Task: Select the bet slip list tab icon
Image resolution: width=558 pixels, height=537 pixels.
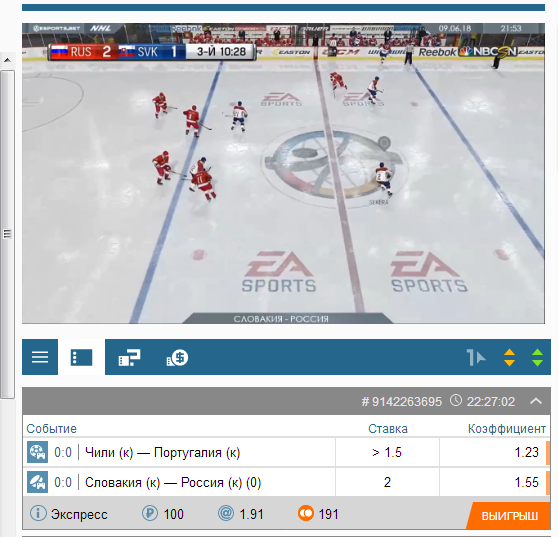Action: point(81,357)
